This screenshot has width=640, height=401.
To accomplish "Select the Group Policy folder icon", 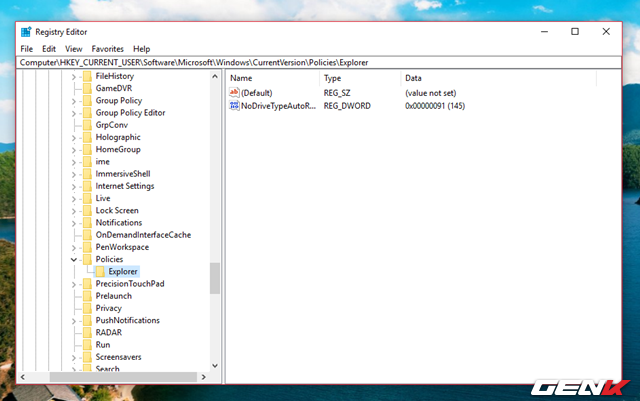I will click(x=87, y=101).
